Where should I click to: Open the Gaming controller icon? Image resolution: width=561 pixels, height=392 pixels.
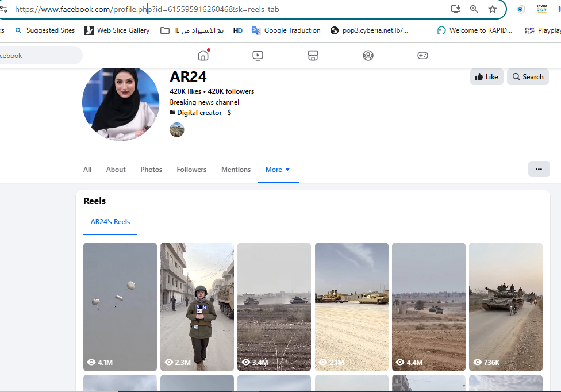coord(422,55)
